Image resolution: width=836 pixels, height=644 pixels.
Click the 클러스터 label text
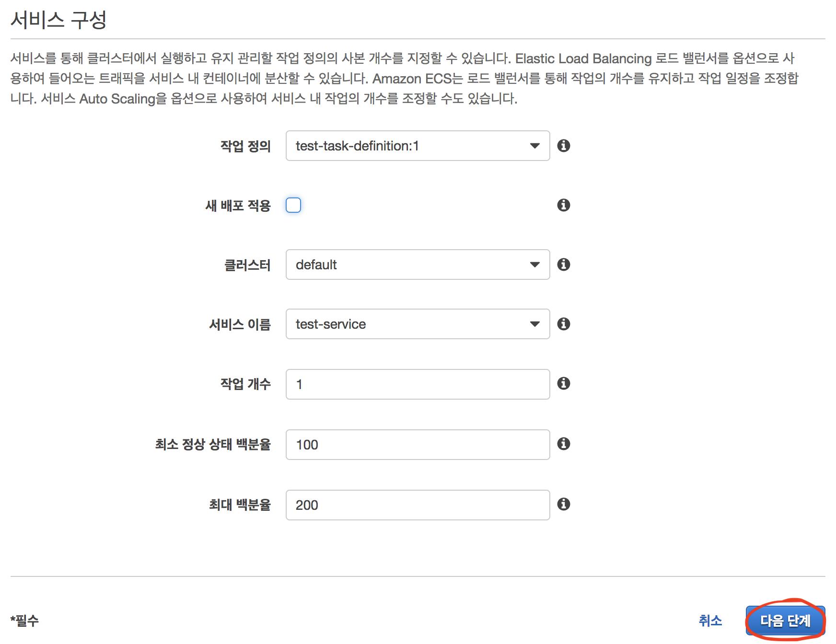pyautogui.click(x=247, y=265)
